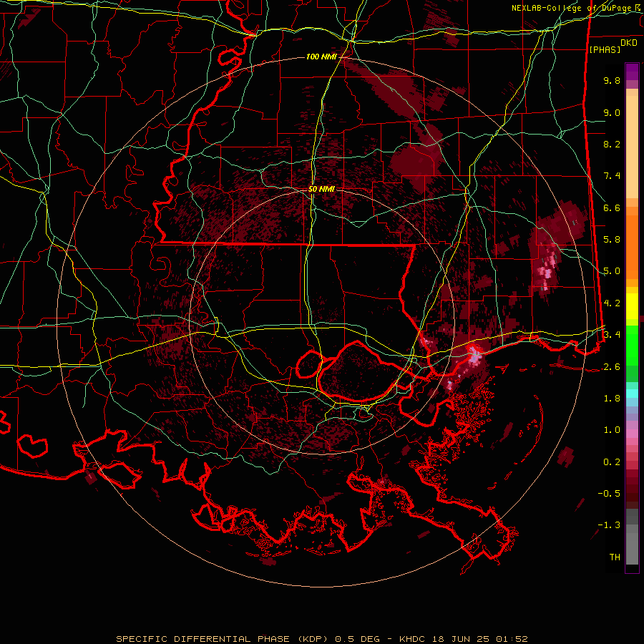644x644 pixels.
Task: Click the 7.4 value on the color scale
Action: 612,176
